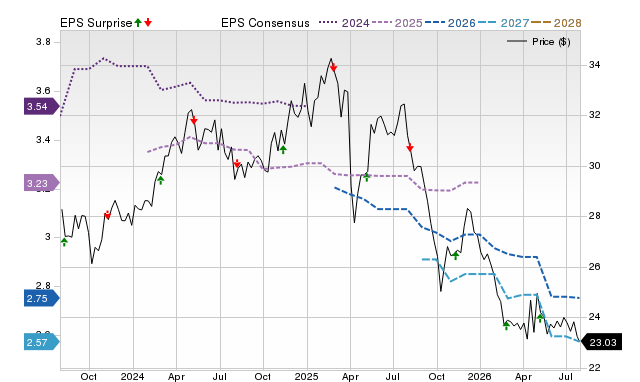The width and height of the screenshot is (640, 382).
Task: Click the dark purple 3.54 value badge
Action: coord(42,107)
